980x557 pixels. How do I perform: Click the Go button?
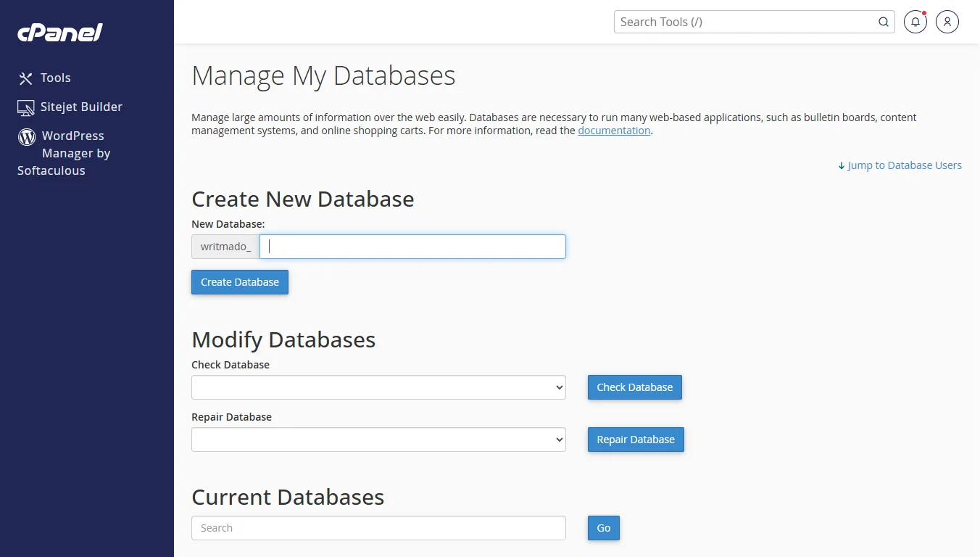[x=604, y=528]
